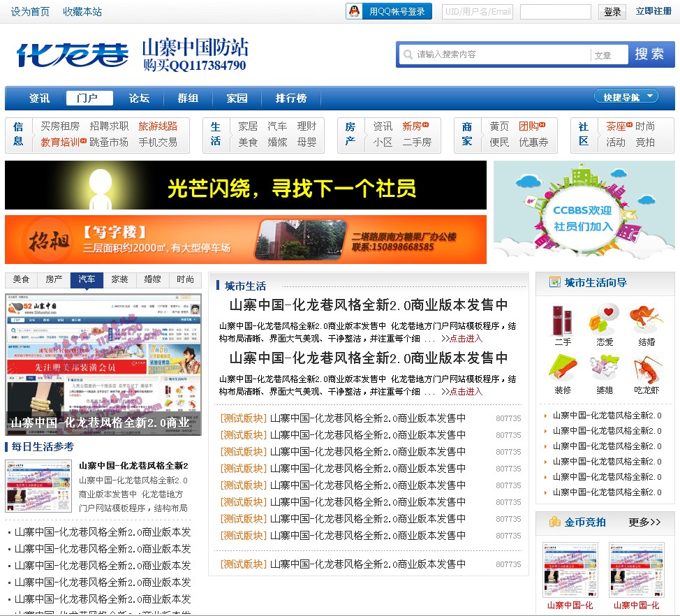Click the CCBBS欢迎社员们加入 banner
The width and height of the screenshot is (680, 616).
point(584,212)
